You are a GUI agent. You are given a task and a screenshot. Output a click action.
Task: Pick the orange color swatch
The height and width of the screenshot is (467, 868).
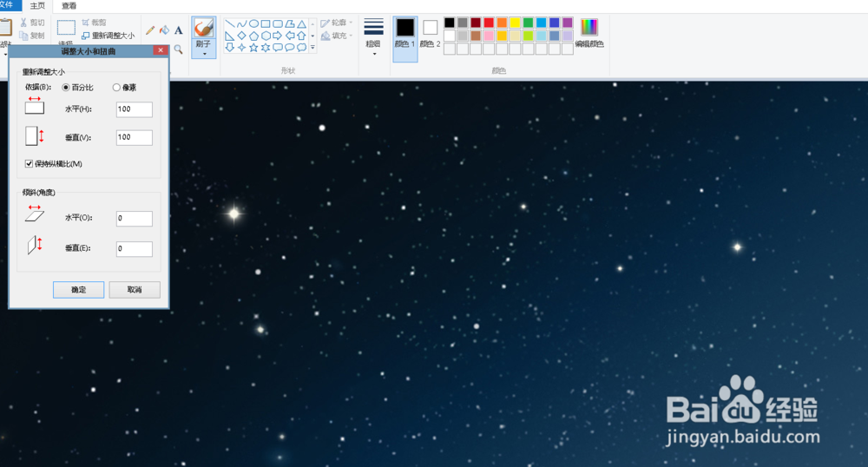tap(502, 23)
